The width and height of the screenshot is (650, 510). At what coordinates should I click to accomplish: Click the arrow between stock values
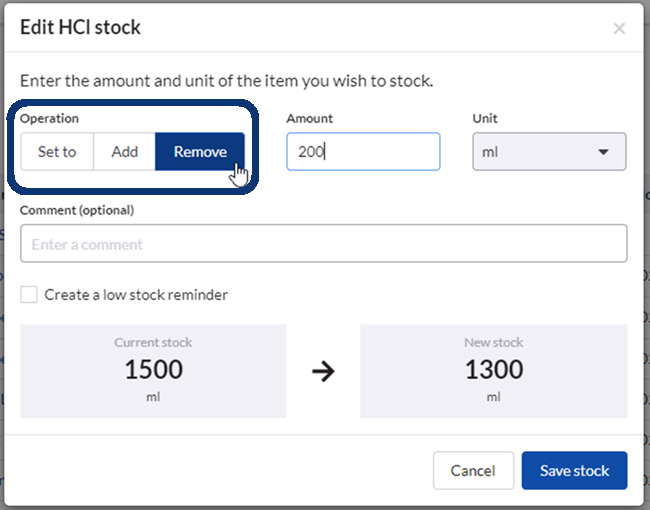[323, 371]
